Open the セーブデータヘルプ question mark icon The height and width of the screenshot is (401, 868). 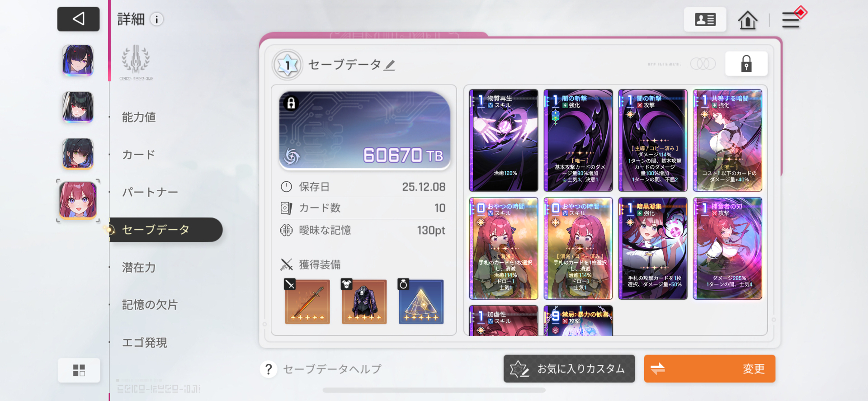269,369
